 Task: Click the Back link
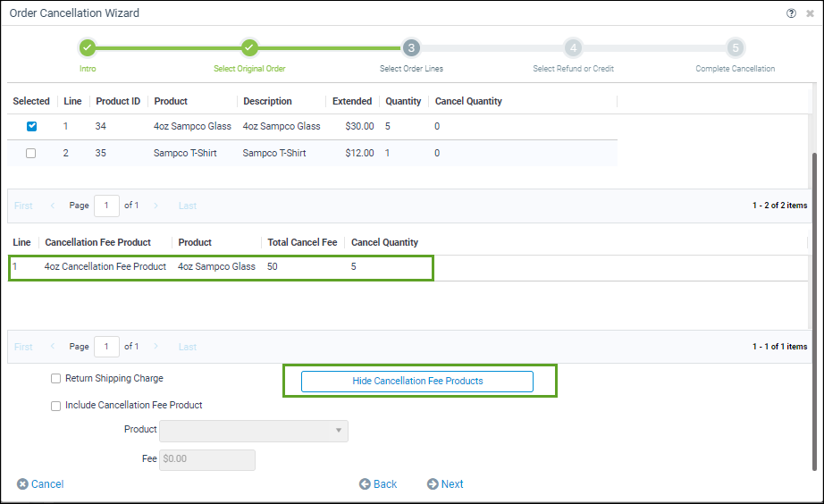385,484
